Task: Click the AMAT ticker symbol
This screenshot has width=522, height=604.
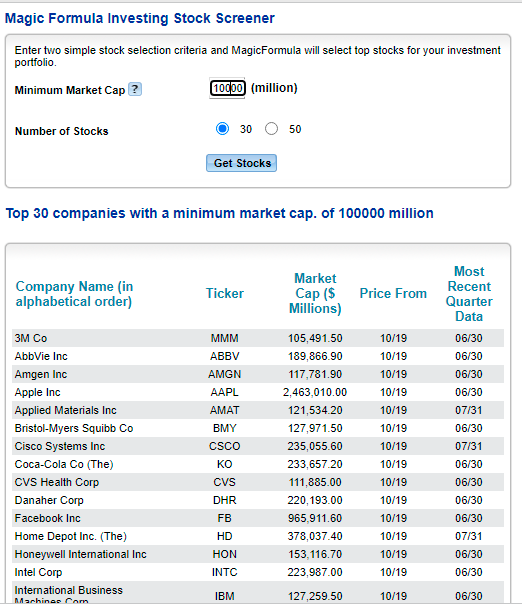Action: point(225,410)
